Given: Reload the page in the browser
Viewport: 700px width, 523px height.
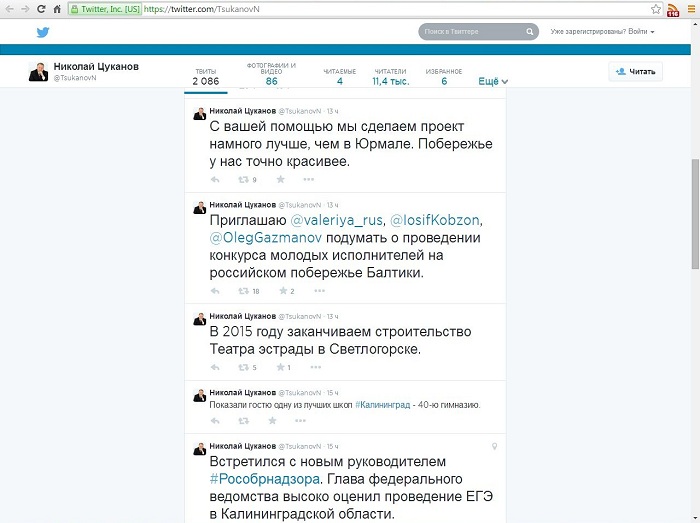Looking at the screenshot, I should click(x=41, y=9).
